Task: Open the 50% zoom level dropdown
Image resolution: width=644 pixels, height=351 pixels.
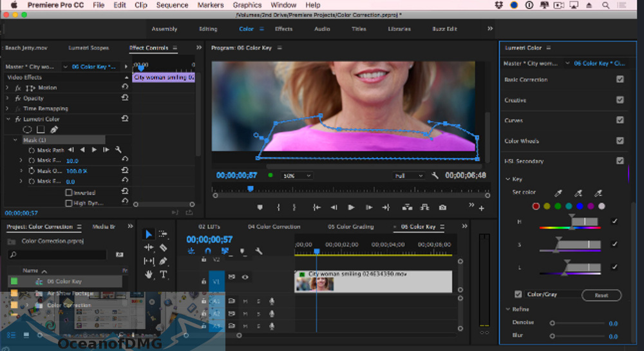Action: click(x=296, y=176)
